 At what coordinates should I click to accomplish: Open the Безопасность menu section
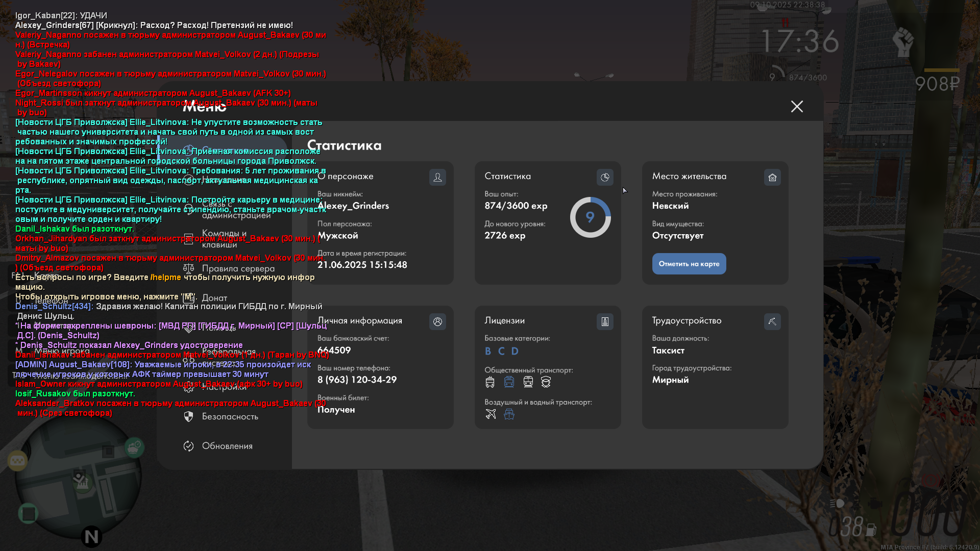(230, 417)
